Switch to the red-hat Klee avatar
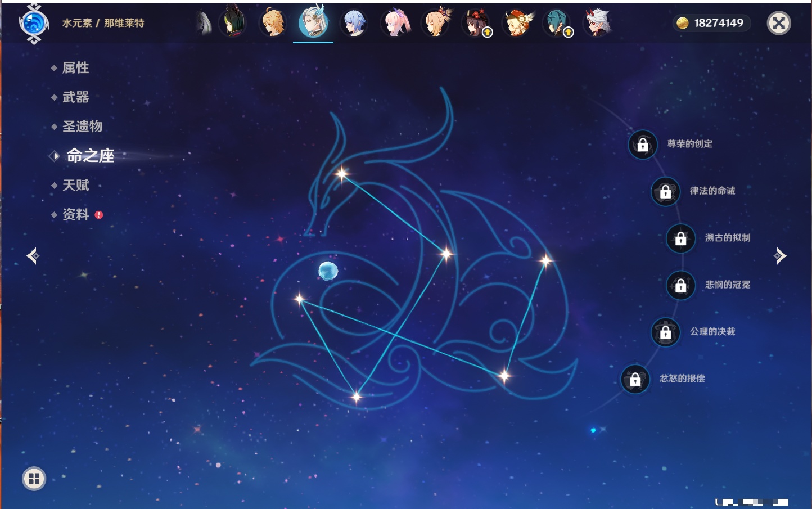The height and width of the screenshot is (509, 812). pos(517,23)
